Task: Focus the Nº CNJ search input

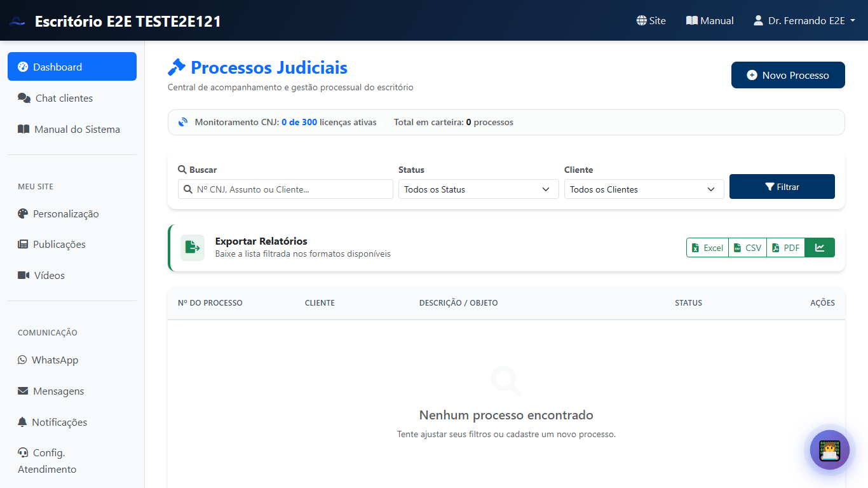Action: [285, 189]
